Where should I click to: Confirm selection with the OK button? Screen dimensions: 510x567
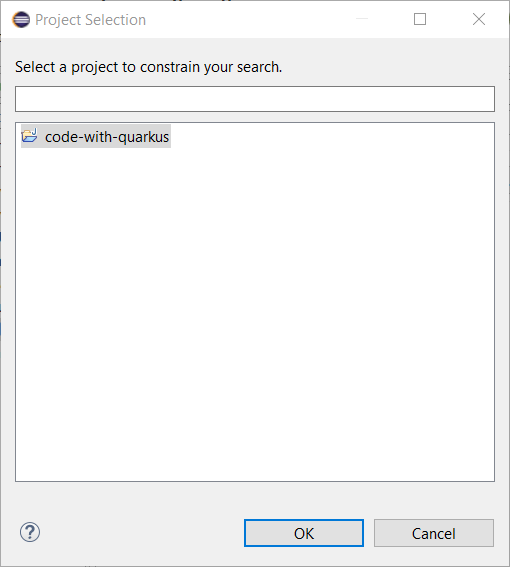pos(304,533)
